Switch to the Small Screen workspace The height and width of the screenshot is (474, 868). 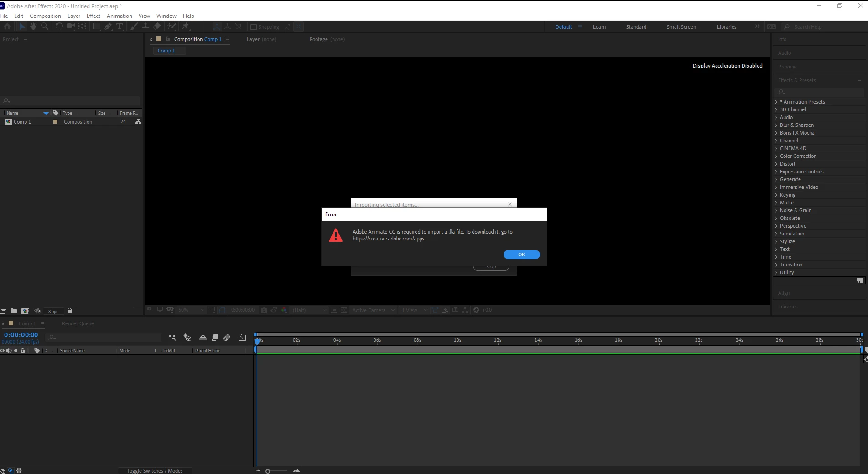click(x=681, y=27)
